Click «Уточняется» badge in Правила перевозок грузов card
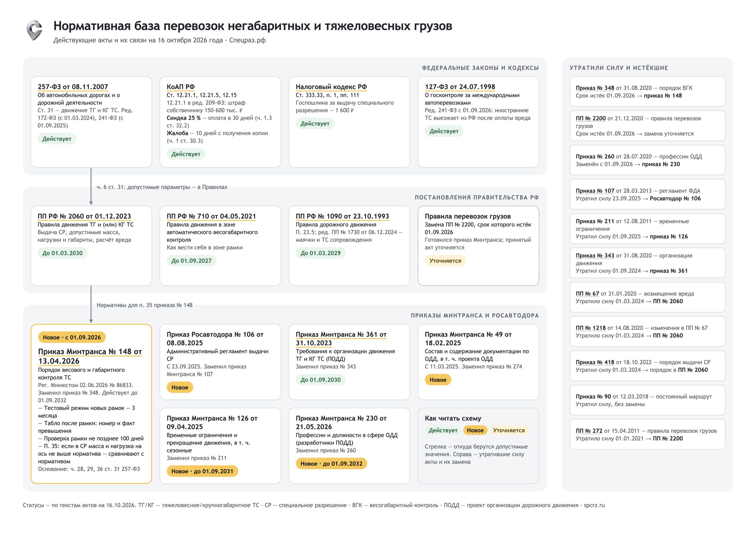The height and width of the screenshot is (535, 756). coord(445,261)
